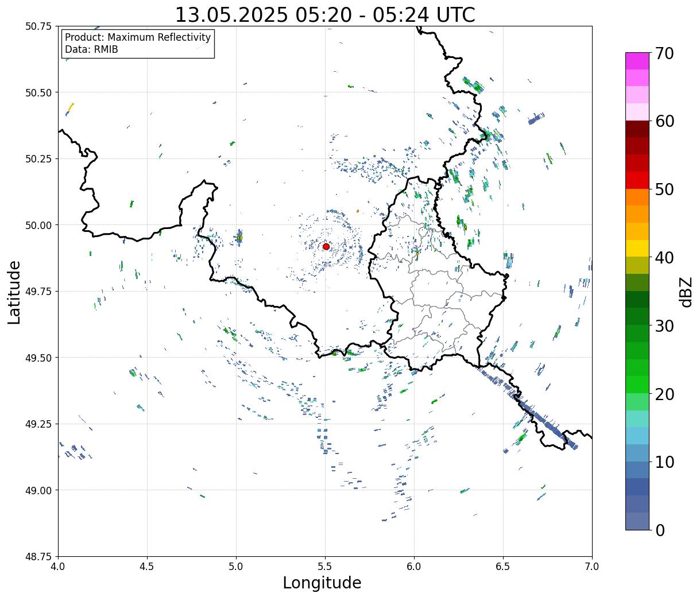This screenshot has width=700, height=597.
Task: Select the bright red 50 dBZ swatch
Action: click(637, 180)
